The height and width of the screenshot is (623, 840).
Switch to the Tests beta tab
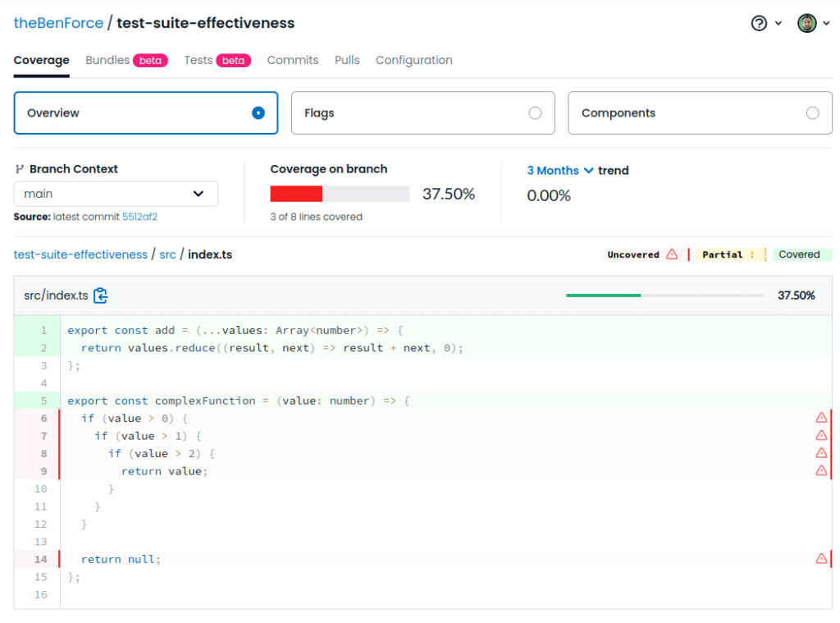point(217,60)
